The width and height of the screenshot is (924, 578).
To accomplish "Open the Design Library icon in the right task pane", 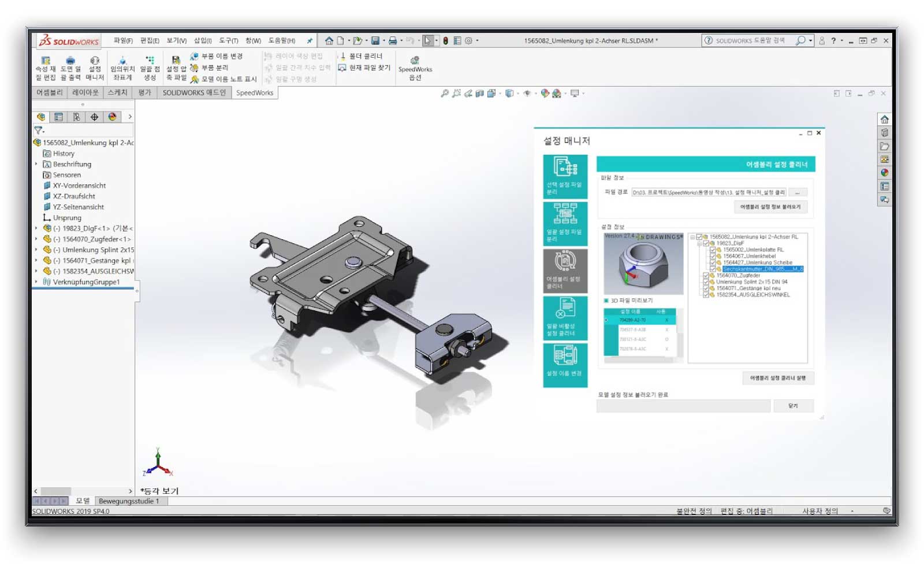I will coord(884,133).
